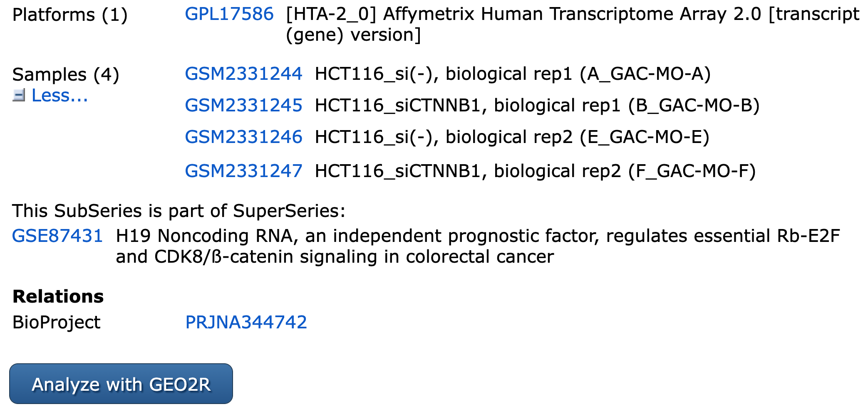Go to sample GSM2331246
The image size is (868, 414).
click(243, 137)
